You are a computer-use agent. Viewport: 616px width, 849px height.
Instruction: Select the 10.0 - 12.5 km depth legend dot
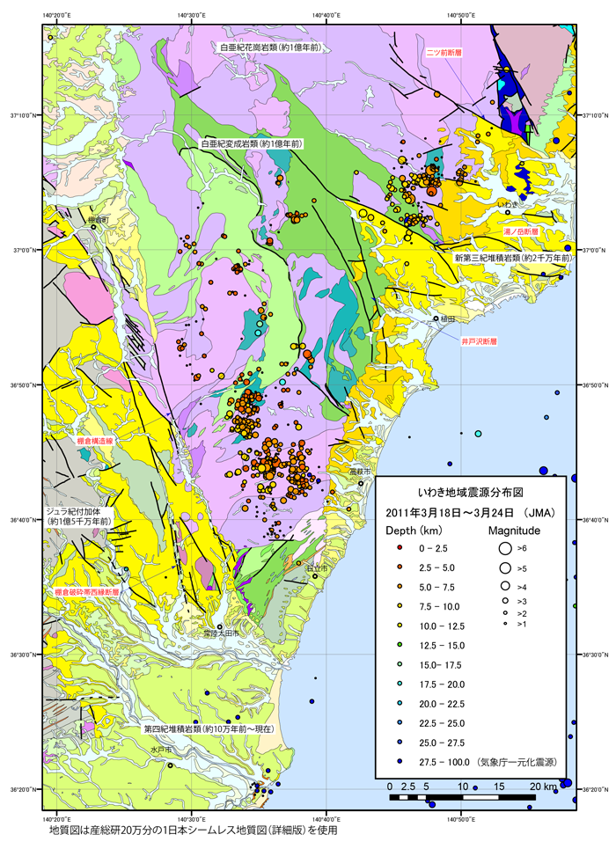[400, 626]
